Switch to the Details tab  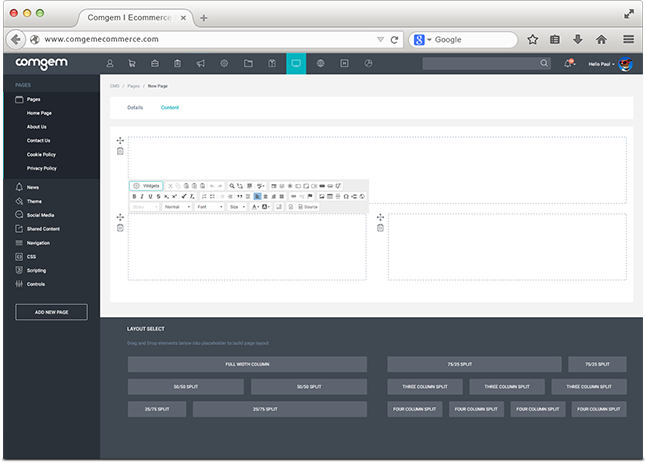(x=135, y=108)
